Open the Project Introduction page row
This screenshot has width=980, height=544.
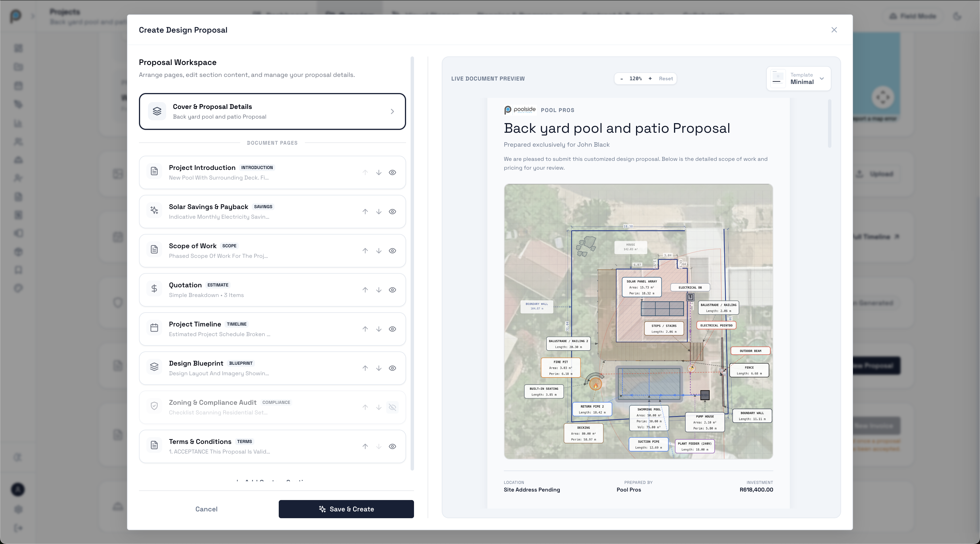coord(273,172)
